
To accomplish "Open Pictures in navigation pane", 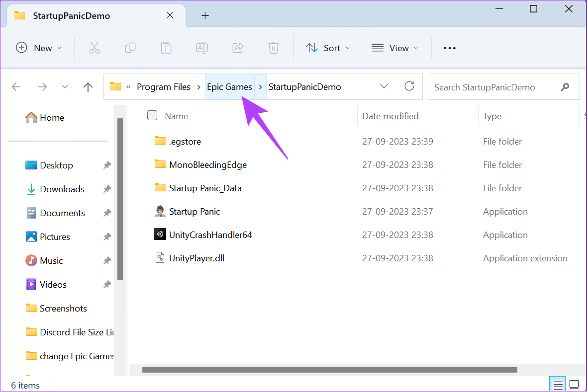I will click(x=48, y=237).
